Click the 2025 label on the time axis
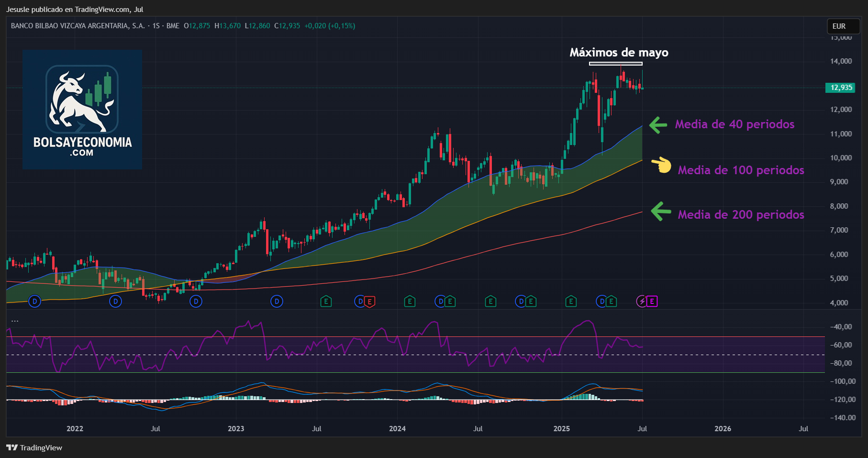The image size is (868, 458). tap(562, 429)
